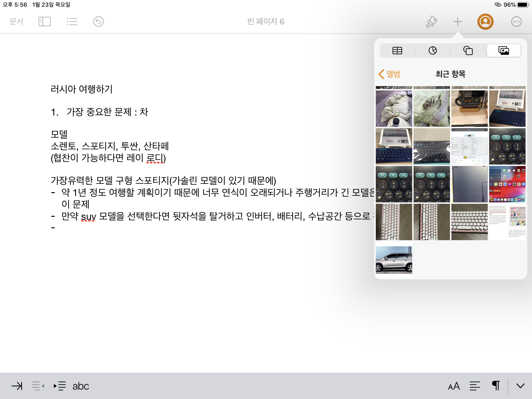Viewport: 532px width, 399px height.
Task: Tap the format paintbrush icon
Action: pyautogui.click(x=432, y=22)
